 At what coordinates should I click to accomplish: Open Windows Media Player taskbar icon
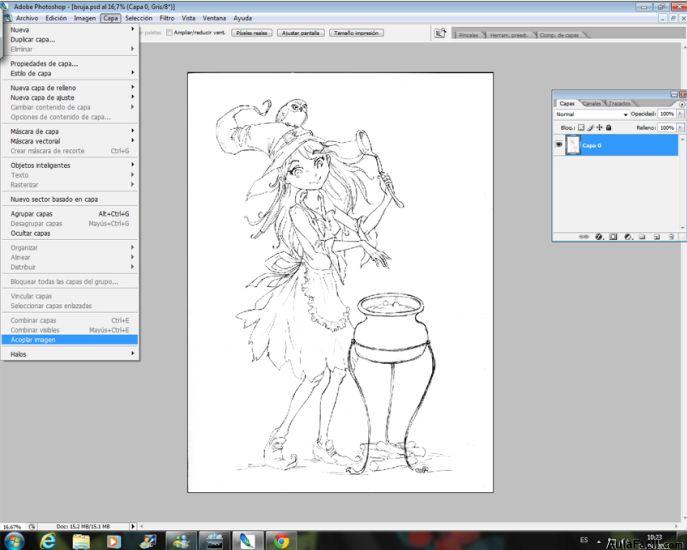coord(113,541)
